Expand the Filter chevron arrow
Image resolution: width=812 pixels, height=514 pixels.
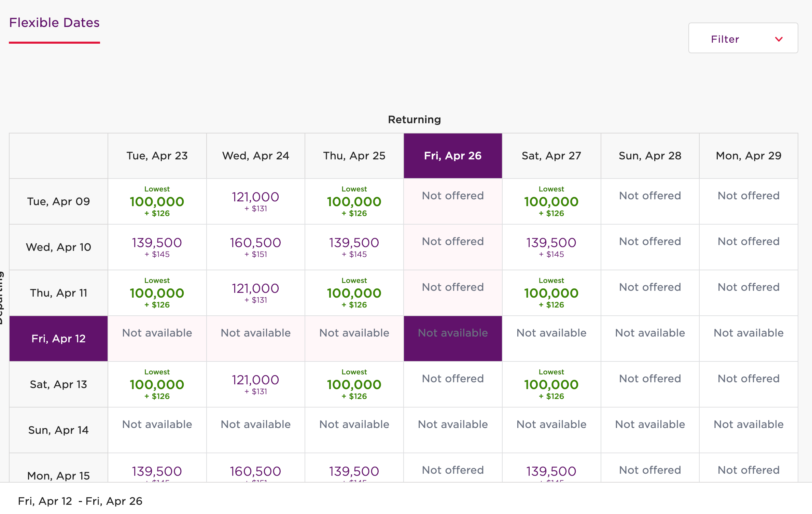780,39
